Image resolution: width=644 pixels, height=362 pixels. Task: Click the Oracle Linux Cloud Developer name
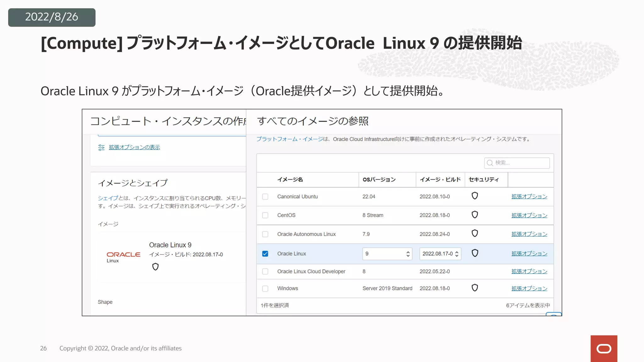click(311, 271)
